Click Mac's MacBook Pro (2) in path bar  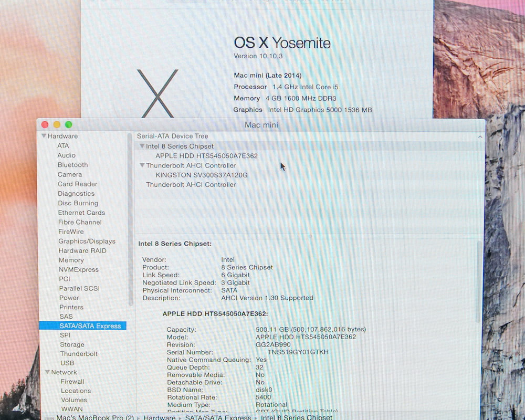click(x=94, y=417)
